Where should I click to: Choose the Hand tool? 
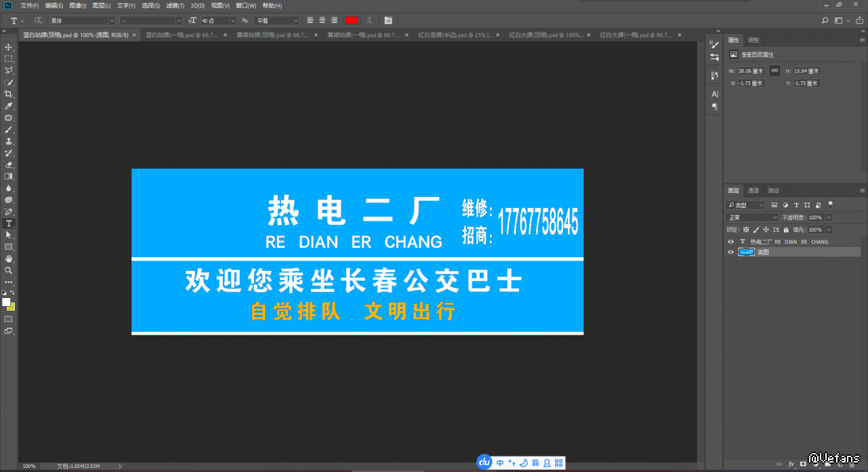9,259
